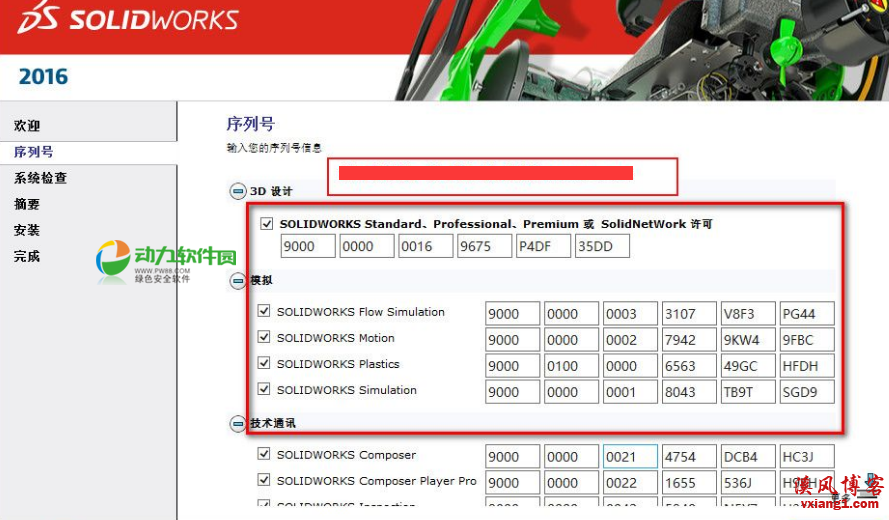
Task: Click Motion serial field 0002
Action: click(630, 340)
